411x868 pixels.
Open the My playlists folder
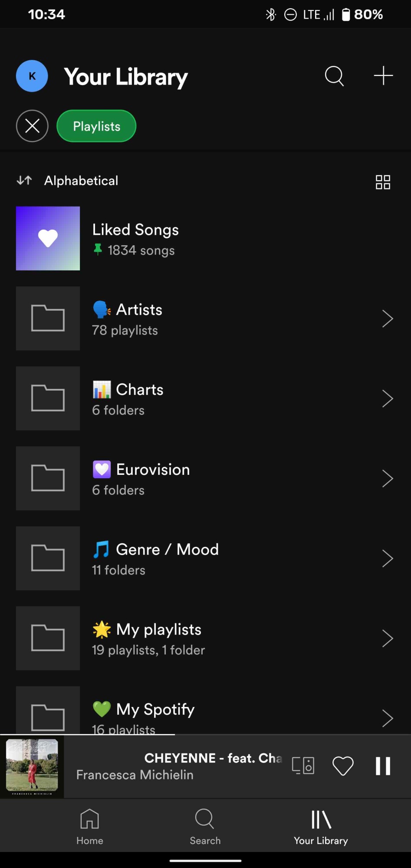pyautogui.click(x=159, y=638)
